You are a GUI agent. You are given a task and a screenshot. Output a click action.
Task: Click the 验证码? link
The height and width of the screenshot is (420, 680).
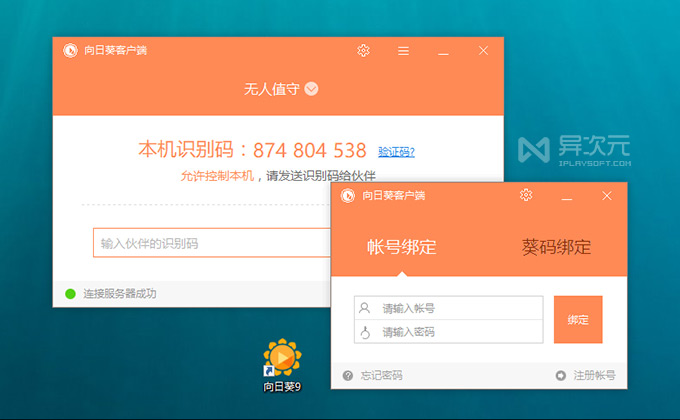[396, 152]
